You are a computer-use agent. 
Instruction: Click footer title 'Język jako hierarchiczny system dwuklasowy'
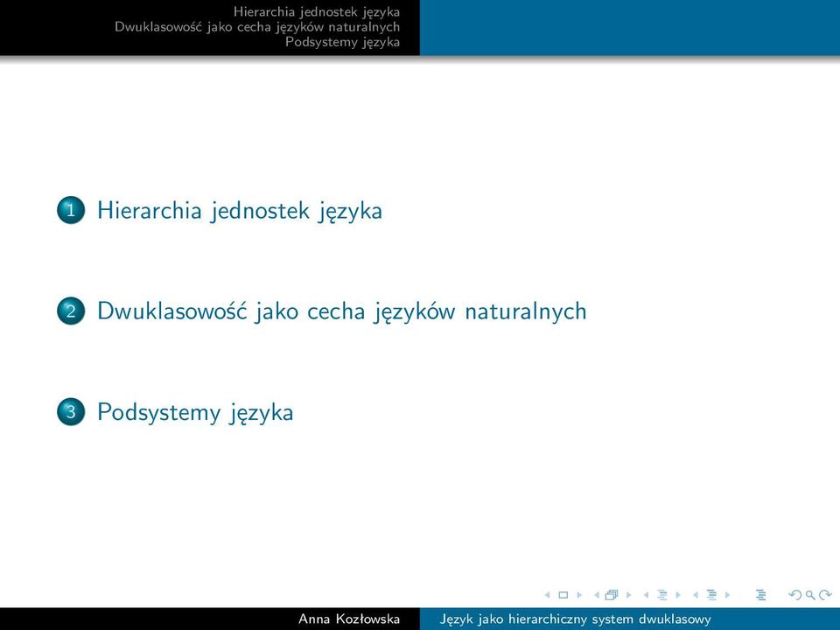click(x=576, y=619)
